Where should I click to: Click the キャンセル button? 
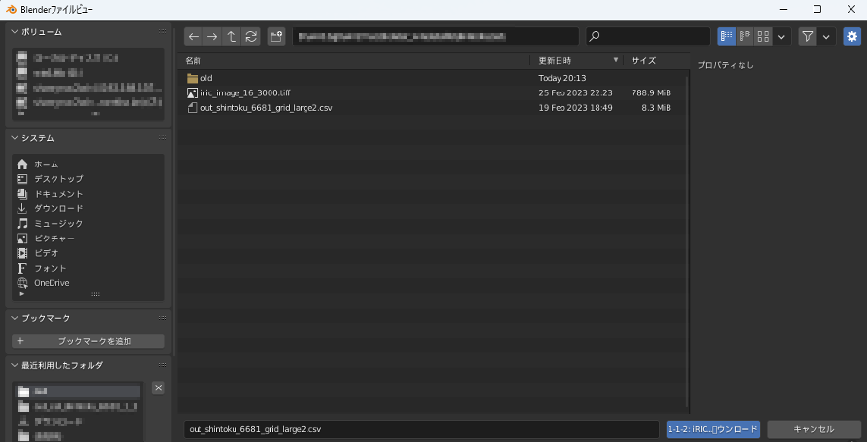(x=814, y=429)
